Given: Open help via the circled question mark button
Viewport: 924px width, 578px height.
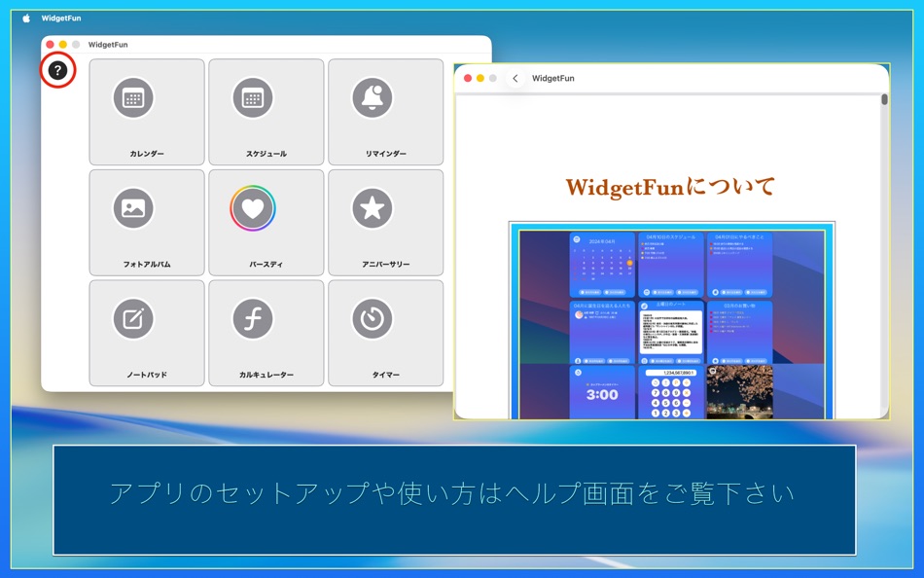Looking at the screenshot, I should pyautogui.click(x=59, y=71).
